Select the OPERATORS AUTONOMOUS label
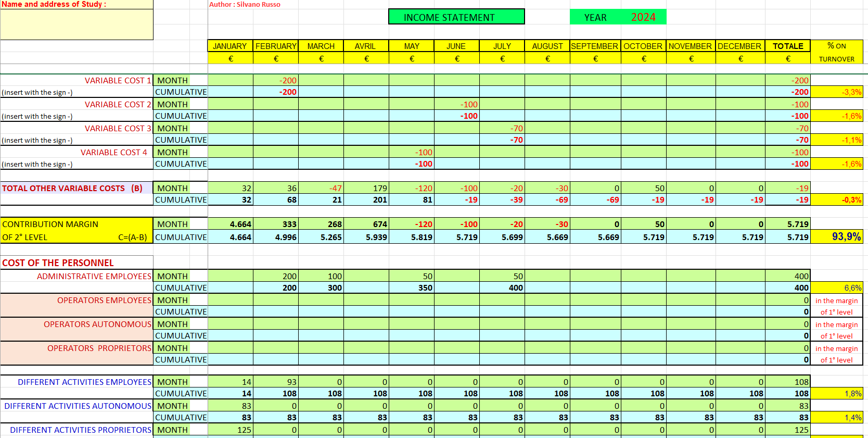Screen dimensions: 868x438 pyautogui.click(x=97, y=324)
